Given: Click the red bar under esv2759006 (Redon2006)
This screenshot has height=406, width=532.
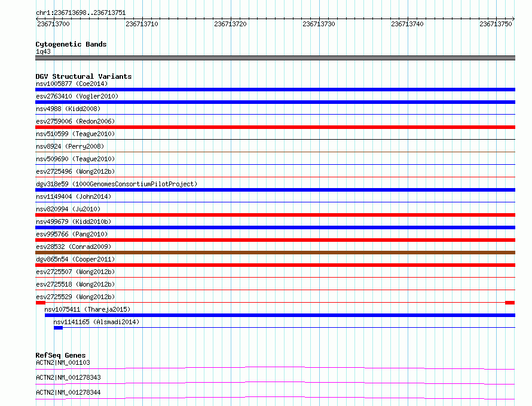Looking at the screenshot, I should point(275,127).
